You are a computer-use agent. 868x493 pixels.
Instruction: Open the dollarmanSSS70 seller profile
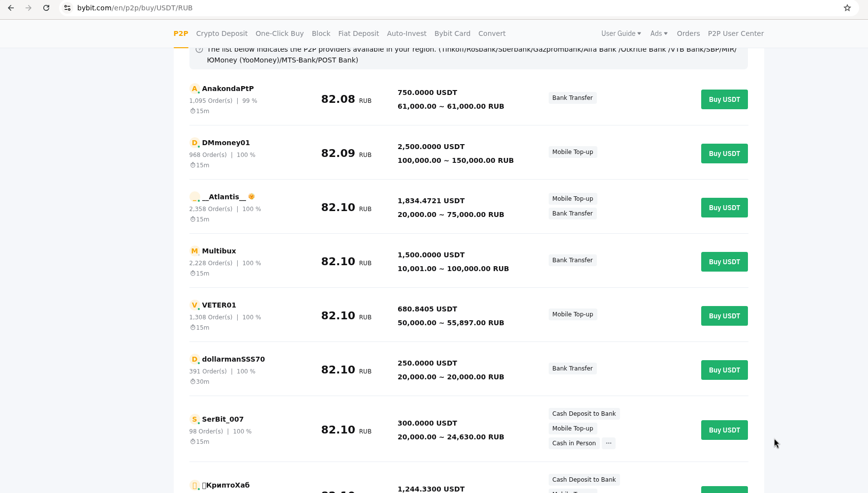tap(233, 359)
